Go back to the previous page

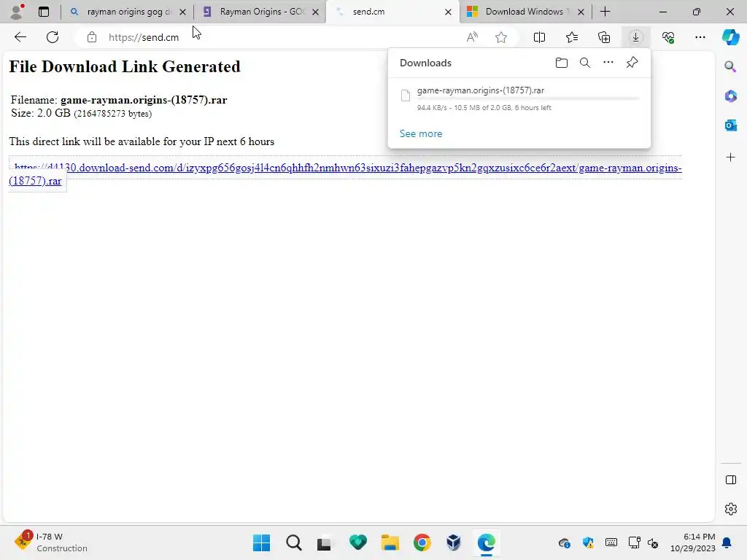coord(20,37)
